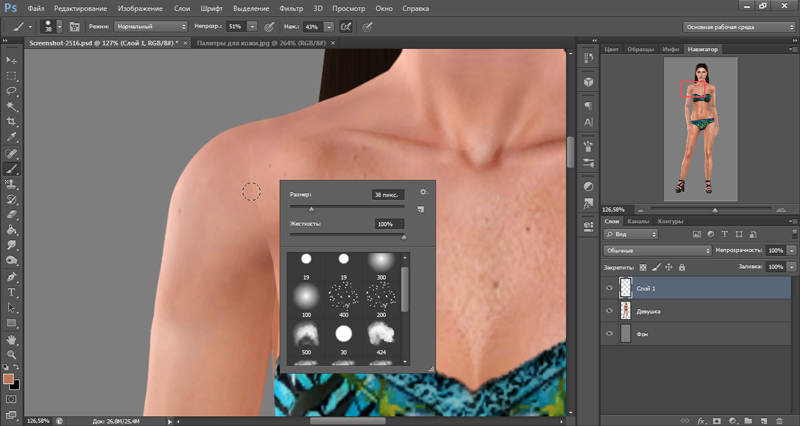
Task: Select the Zoom tool
Action: (x=11, y=355)
